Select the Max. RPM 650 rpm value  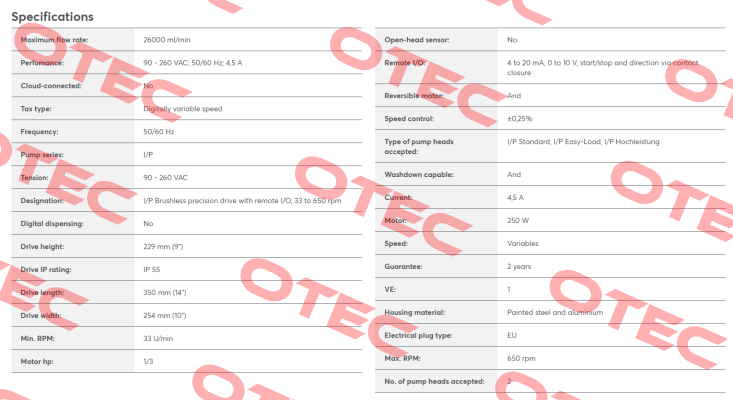(x=521, y=358)
